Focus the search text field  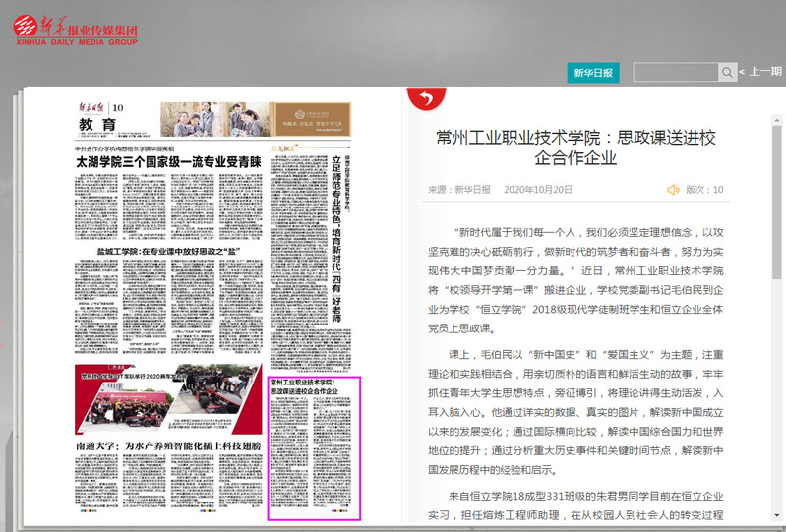[676, 72]
